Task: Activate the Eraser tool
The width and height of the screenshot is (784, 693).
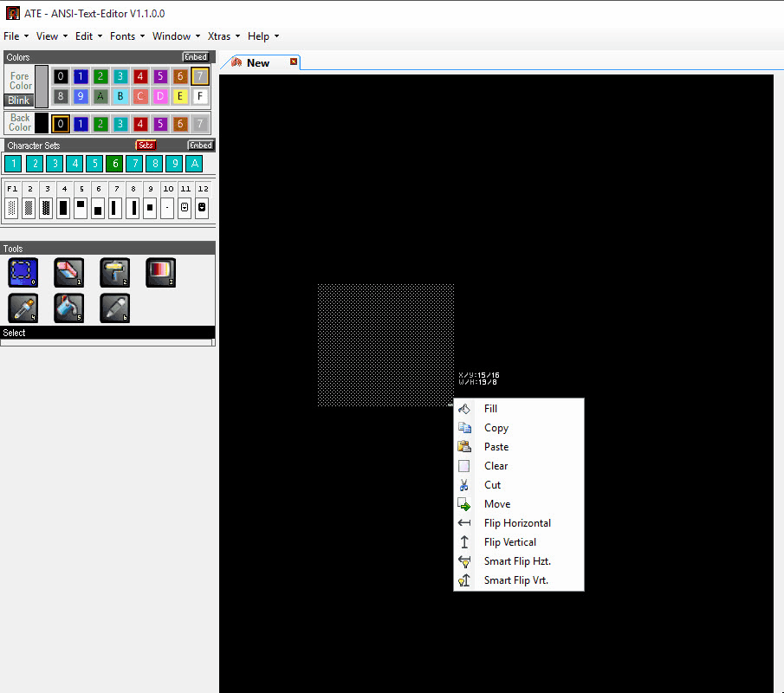Action: coord(68,272)
